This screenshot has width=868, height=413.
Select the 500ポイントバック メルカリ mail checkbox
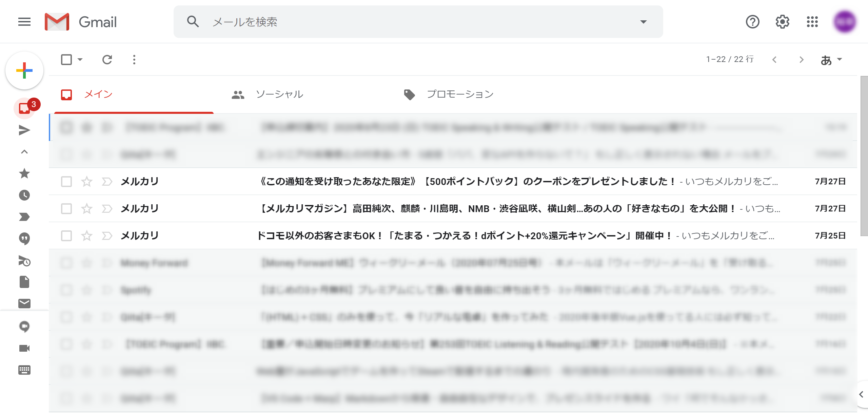(66, 182)
